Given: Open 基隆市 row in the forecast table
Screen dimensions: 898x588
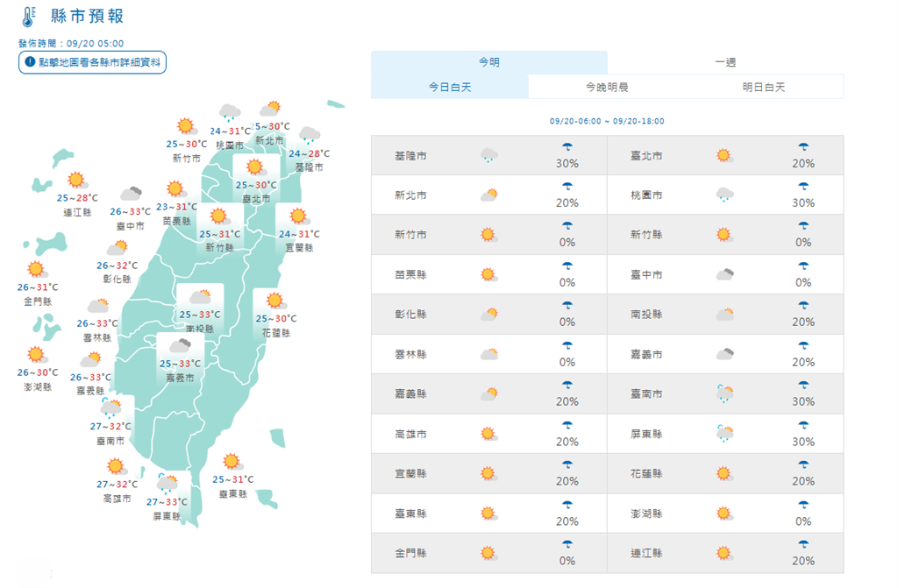Looking at the screenshot, I should click(x=489, y=155).
